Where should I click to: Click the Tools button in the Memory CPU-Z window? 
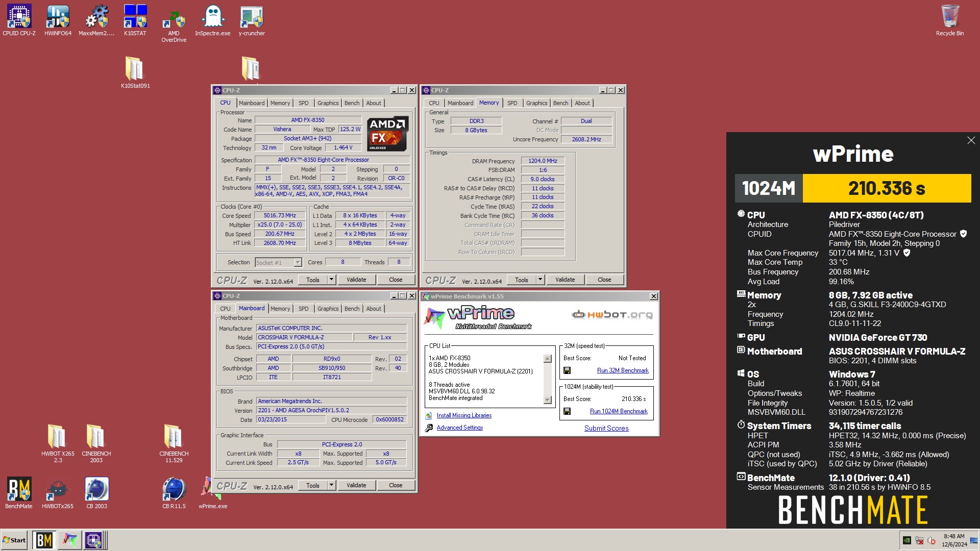(x=522, y=280)
